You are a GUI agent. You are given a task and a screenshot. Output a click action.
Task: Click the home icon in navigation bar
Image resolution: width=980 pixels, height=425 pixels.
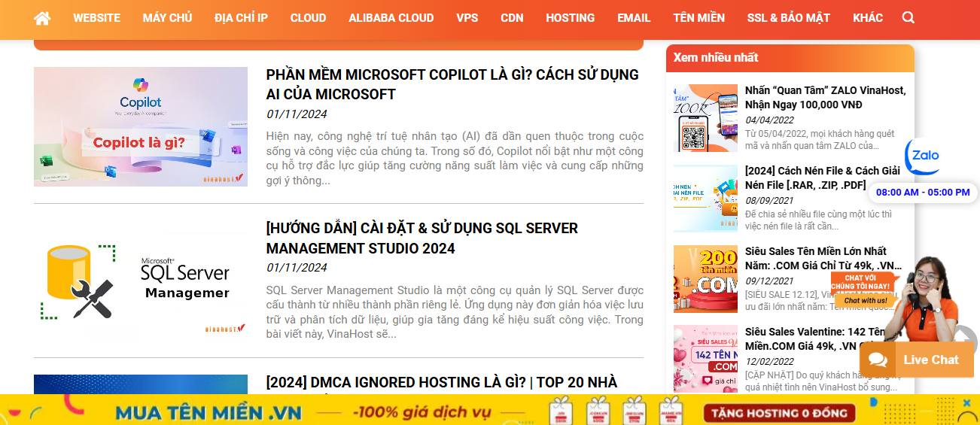(x=42, y=18)
